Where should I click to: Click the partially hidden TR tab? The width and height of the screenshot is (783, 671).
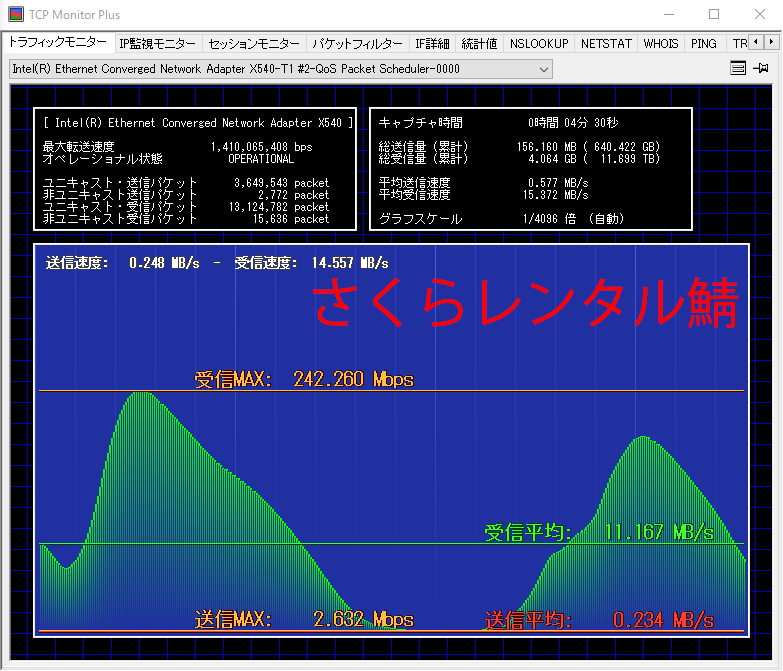click(738, 44)
